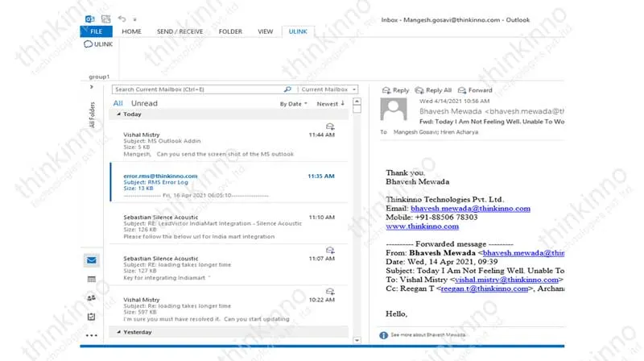Click the All Folders vertical label

point(92,115)
